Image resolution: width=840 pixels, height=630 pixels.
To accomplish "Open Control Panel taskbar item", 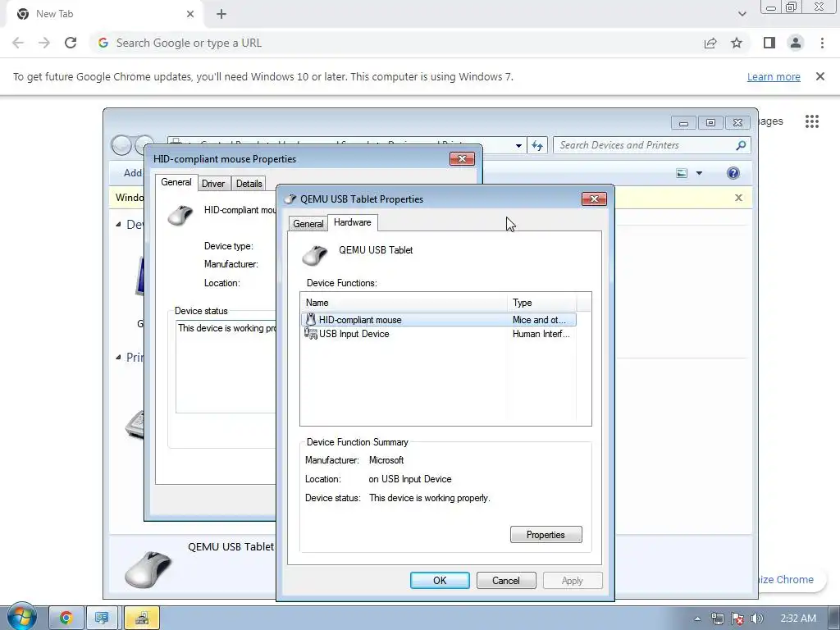I will point(102,619).
